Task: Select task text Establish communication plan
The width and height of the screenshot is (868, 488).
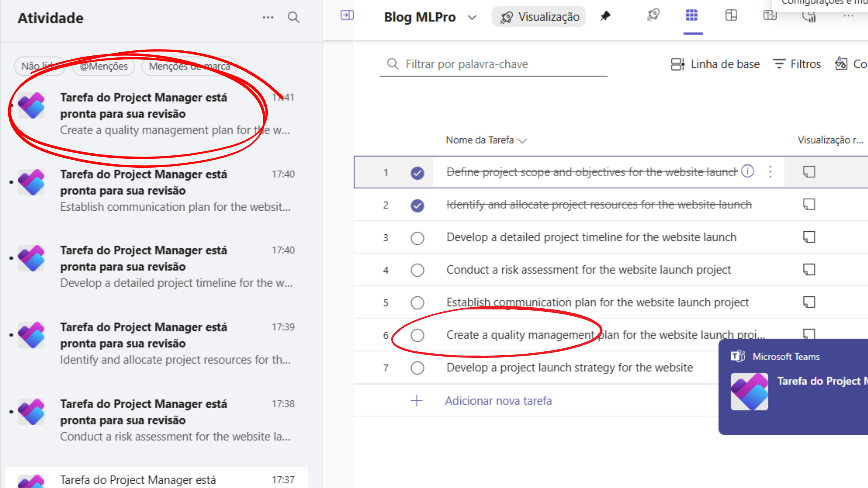Action: [x=598, y=302]
